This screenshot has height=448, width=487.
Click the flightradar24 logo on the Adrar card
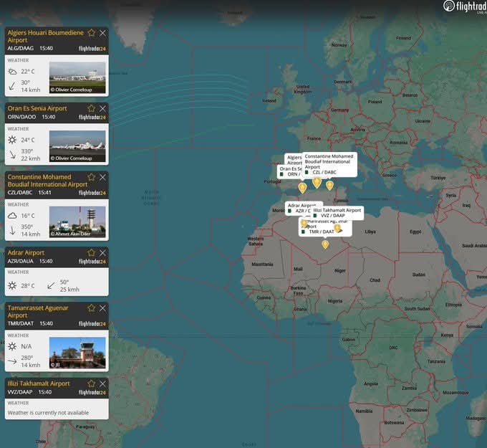click(x=92, y=262)
